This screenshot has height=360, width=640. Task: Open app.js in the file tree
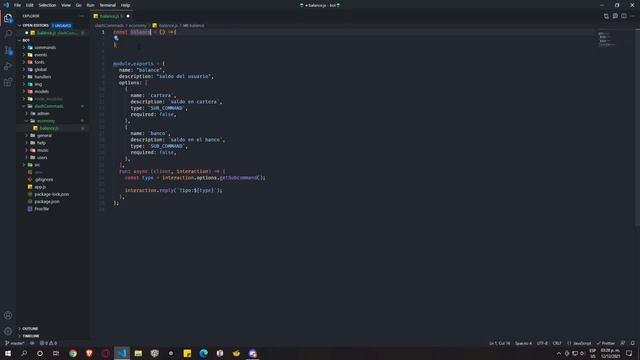[53, 187]
